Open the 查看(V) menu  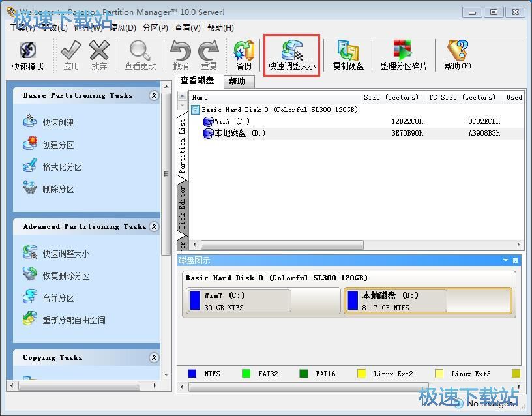[x=188, y=28]
